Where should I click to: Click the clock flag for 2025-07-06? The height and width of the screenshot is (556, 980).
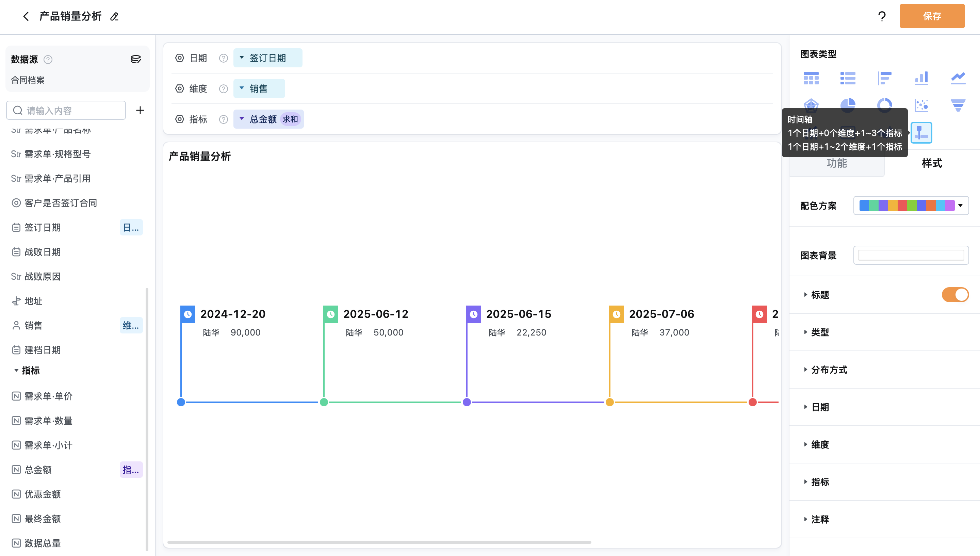click(x=617, y=314)
